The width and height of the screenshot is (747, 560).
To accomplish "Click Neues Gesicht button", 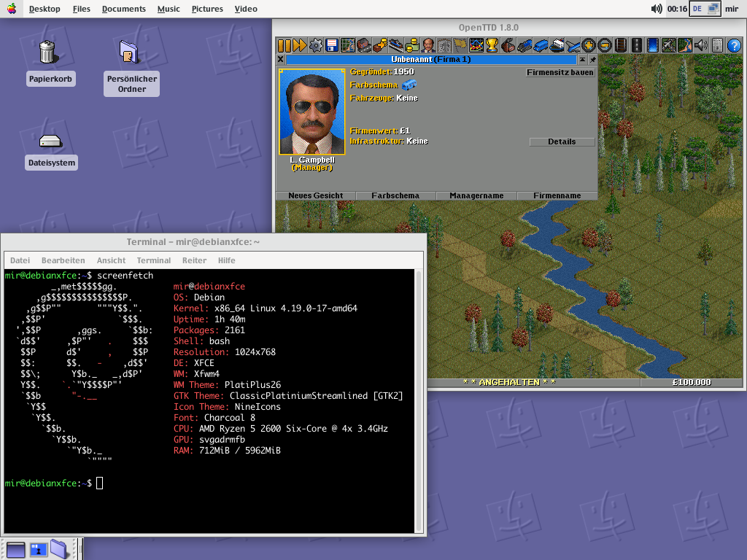I will [x=315, y=195].
